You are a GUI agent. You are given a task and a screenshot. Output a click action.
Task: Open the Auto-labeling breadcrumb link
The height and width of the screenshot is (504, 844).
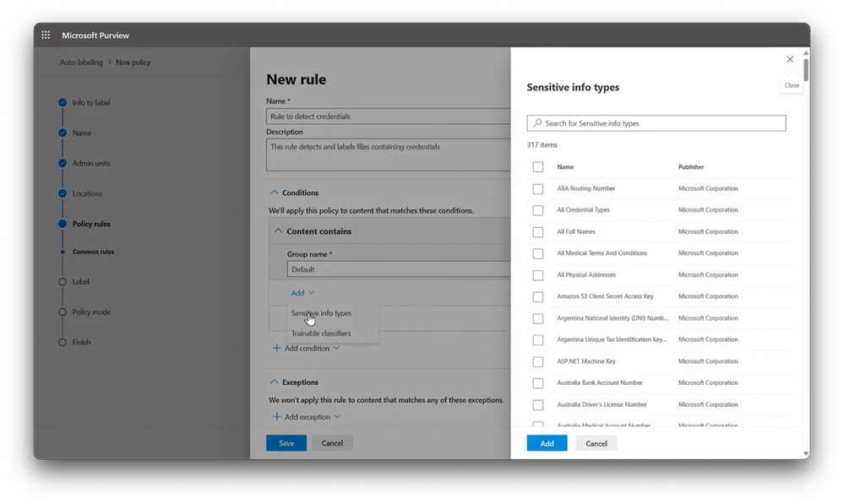coord(81,62)
